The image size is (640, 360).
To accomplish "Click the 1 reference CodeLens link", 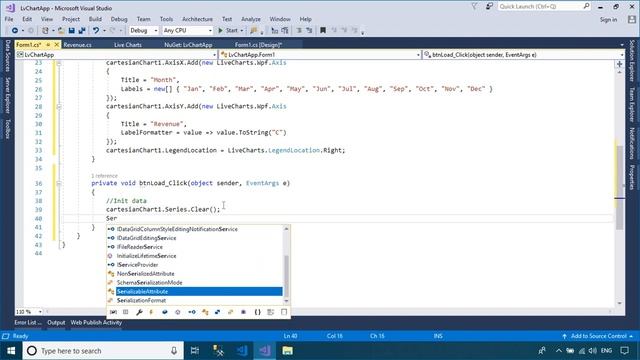I will [104, 176].
